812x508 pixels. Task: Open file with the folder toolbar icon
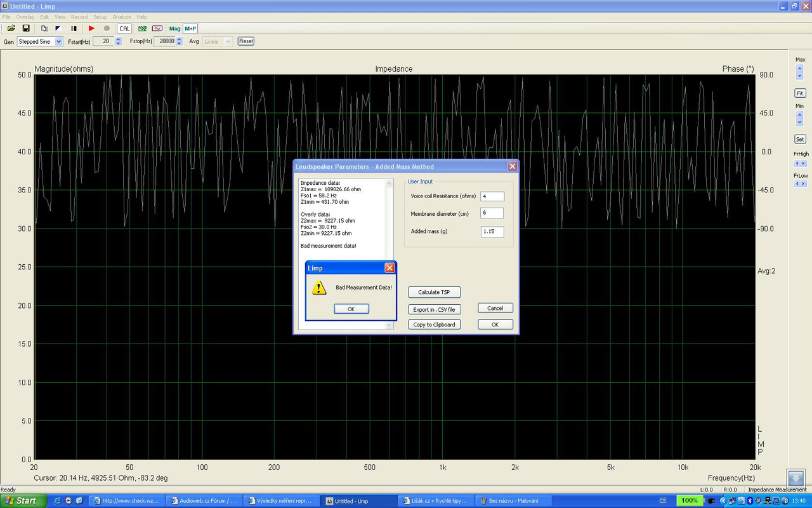click(11, 29)
